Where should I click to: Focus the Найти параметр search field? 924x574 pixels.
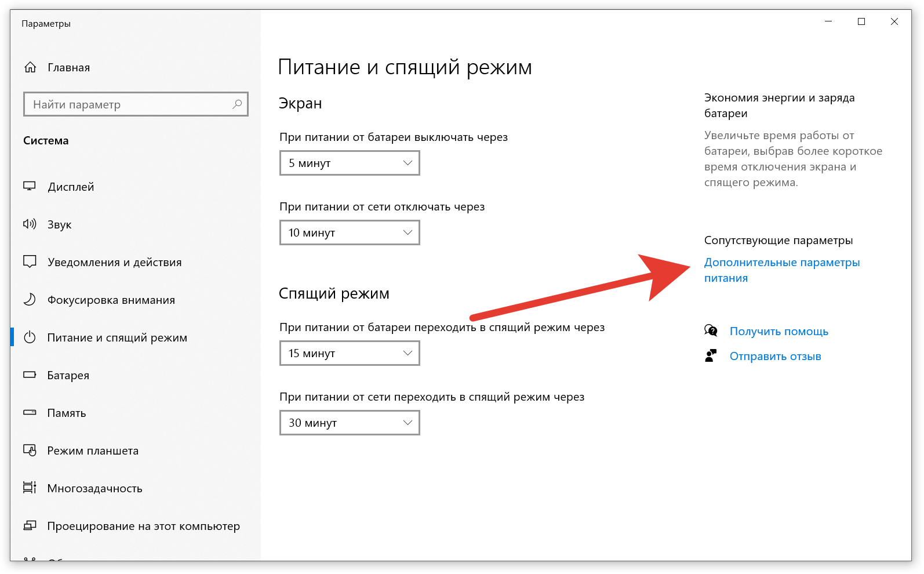tap(128, 104)
